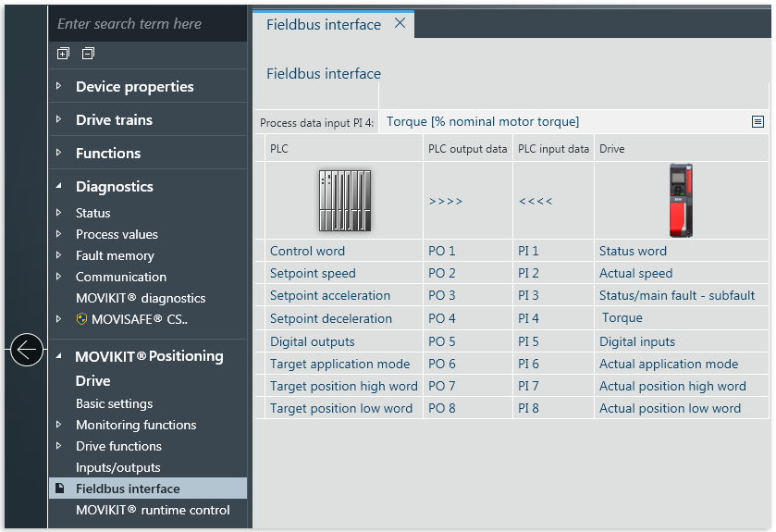
Task: Click the back arrow circle button
Action: [x=26, y=350]
